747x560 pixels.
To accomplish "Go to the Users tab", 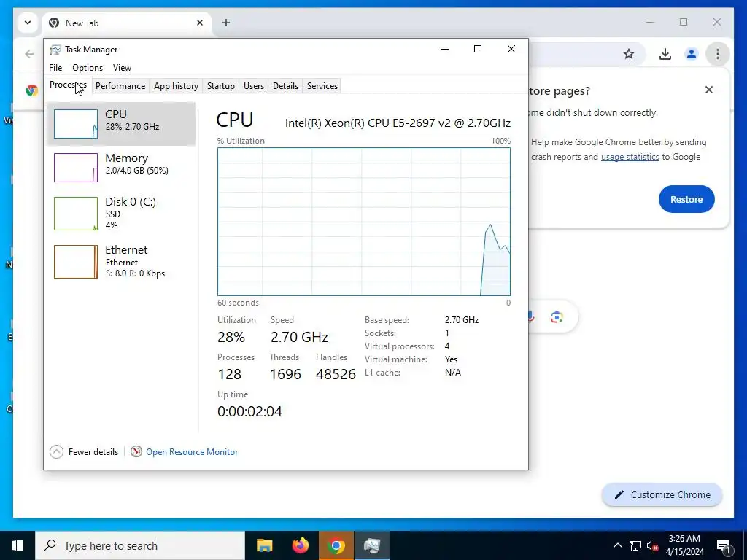I will [253, 86].
